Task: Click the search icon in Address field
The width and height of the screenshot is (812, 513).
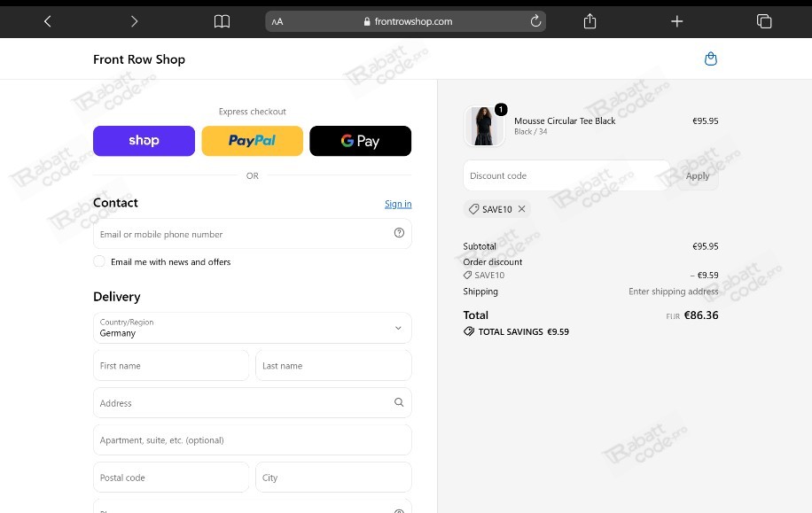Action: click(399, 402)
